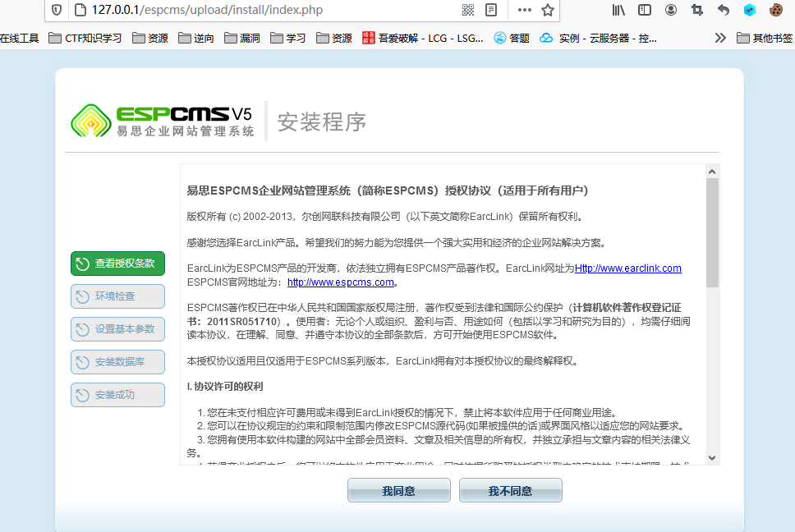This screenshot has width=795, height=532.
Task: Open the 学习 bookmark folder
Action: [288, 38]
